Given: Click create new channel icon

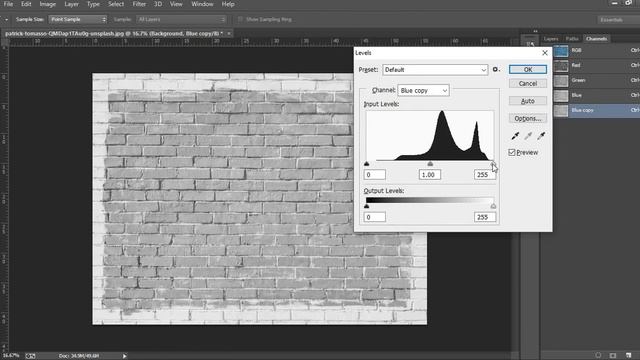Looking at the screenshot, I should click(x=629, y=356).
